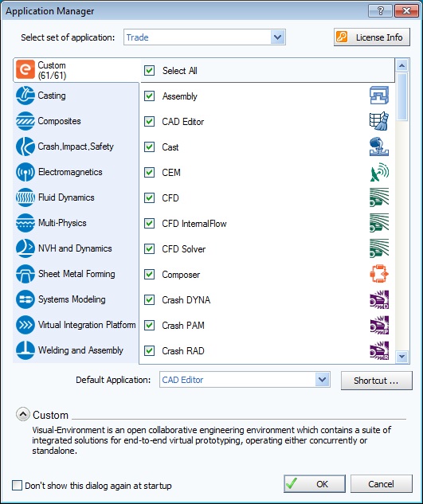Image resolution: width=423 pixels, height=504 pixels.
Task: Click the License Info button
Action: pos(372,37)
